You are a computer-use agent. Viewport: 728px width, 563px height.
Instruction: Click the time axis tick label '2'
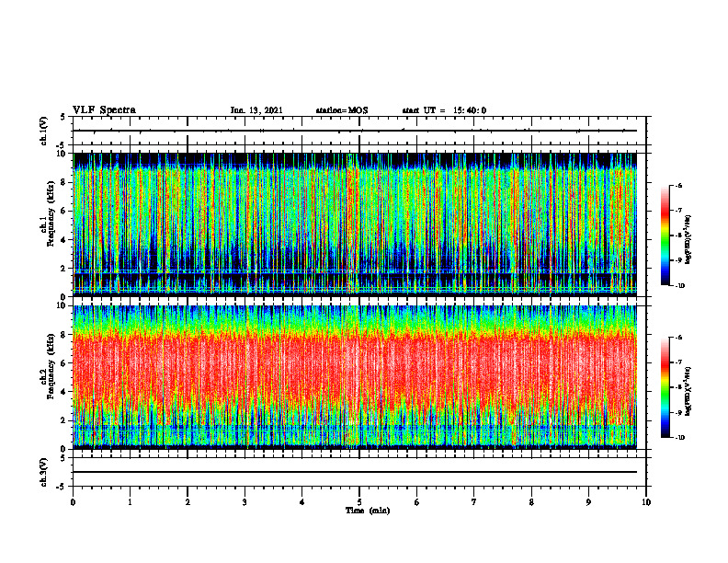pos(188,502)
